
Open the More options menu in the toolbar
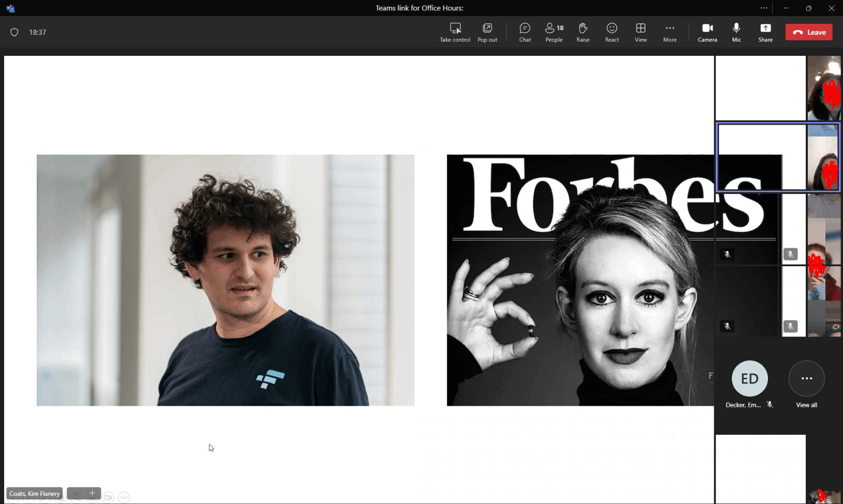pyautogui.click(x=669, y=32)
